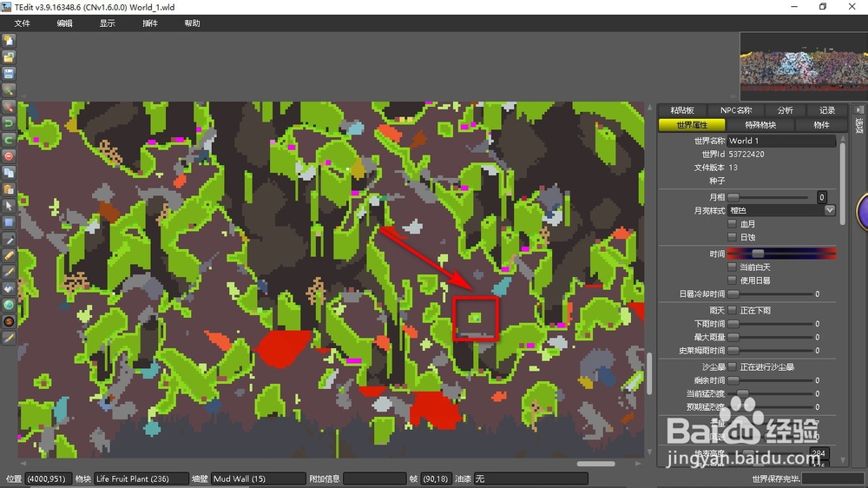Click the map's vertical scrollbar thumb

point(648,373)
